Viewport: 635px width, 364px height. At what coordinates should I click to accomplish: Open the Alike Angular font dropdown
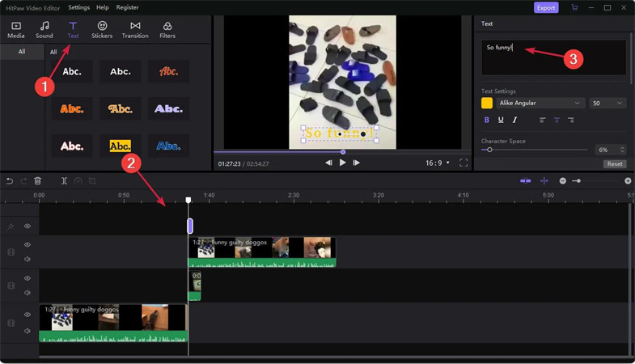(x=540, y=103)
